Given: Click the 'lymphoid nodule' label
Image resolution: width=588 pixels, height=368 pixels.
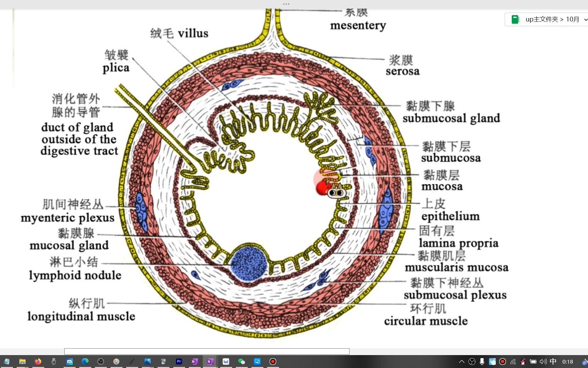Looking at the screenshot, I should (x=75, y=275).
